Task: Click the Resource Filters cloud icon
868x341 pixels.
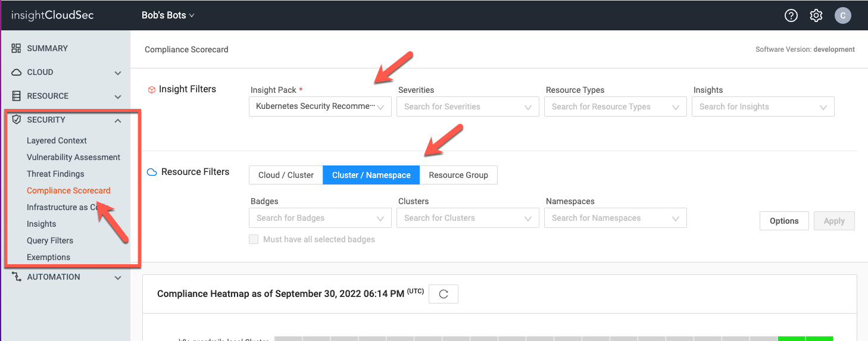Action: (x=152, y=172)
